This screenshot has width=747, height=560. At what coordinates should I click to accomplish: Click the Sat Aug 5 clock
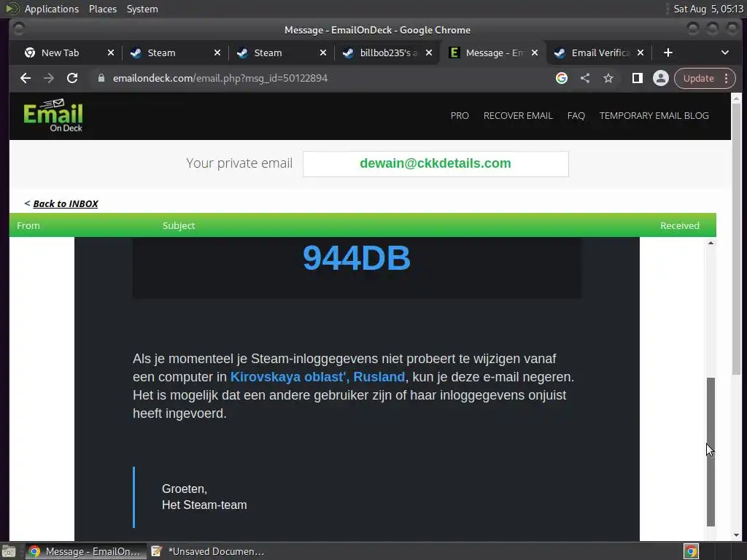coord(708,9)
